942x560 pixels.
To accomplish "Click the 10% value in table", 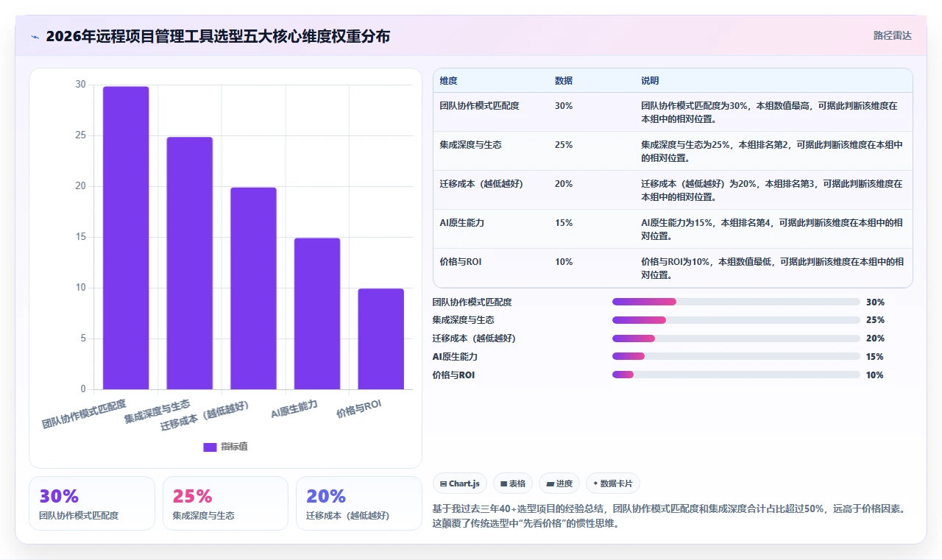I will pyautogui.click(x=564, y=262).
